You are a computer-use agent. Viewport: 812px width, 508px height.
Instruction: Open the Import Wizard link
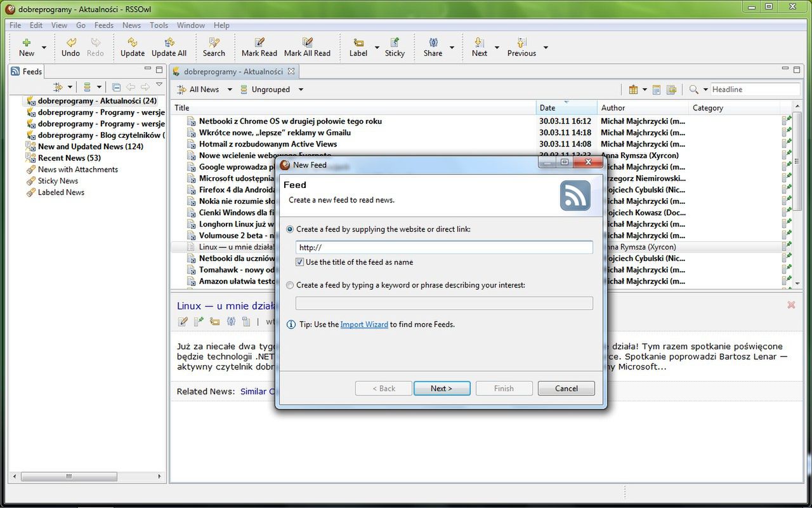[364, 324]
